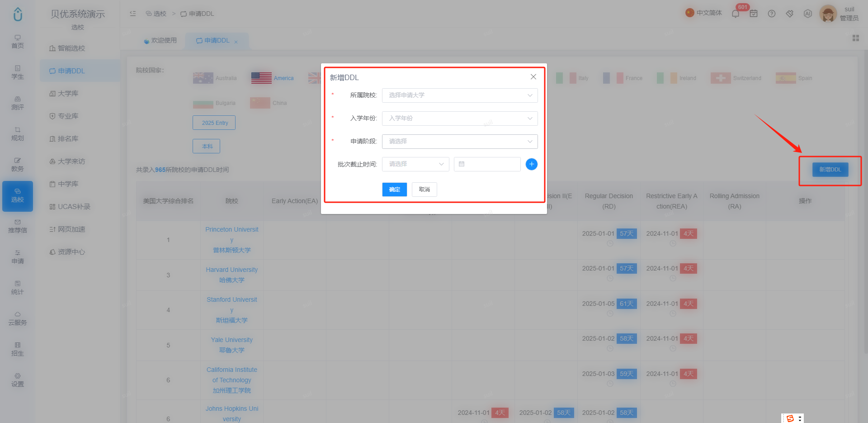Open the 统计 sidebar module
This screenshot has width=868, height=423.
[x=18, y=288]
